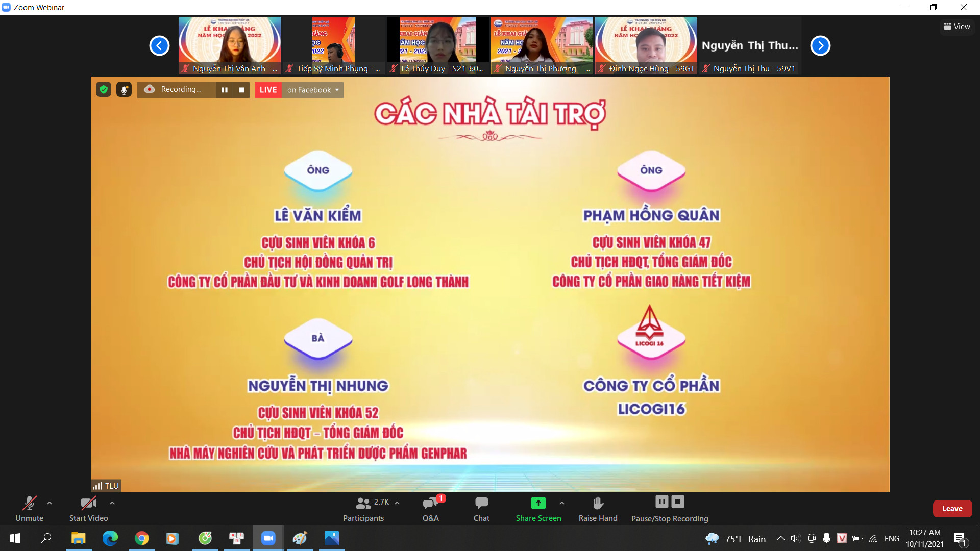Pause the recording in top recording bar

[x=225, y=90]
